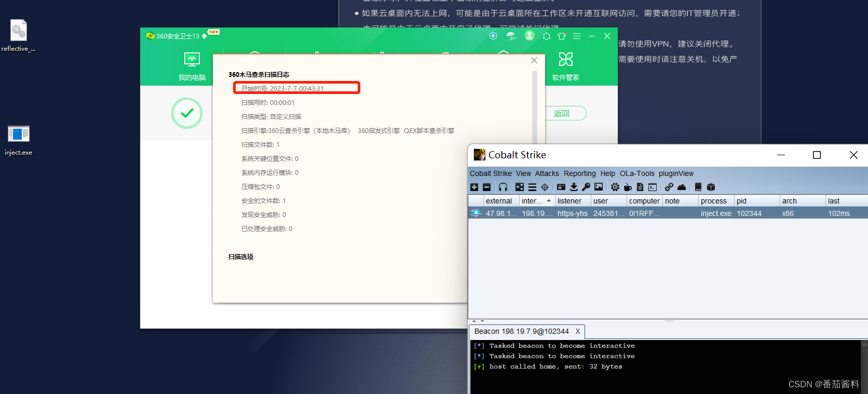Click the https-yhs listener cell
Screen dimensions: 868x394
click(x=573, y=213)
